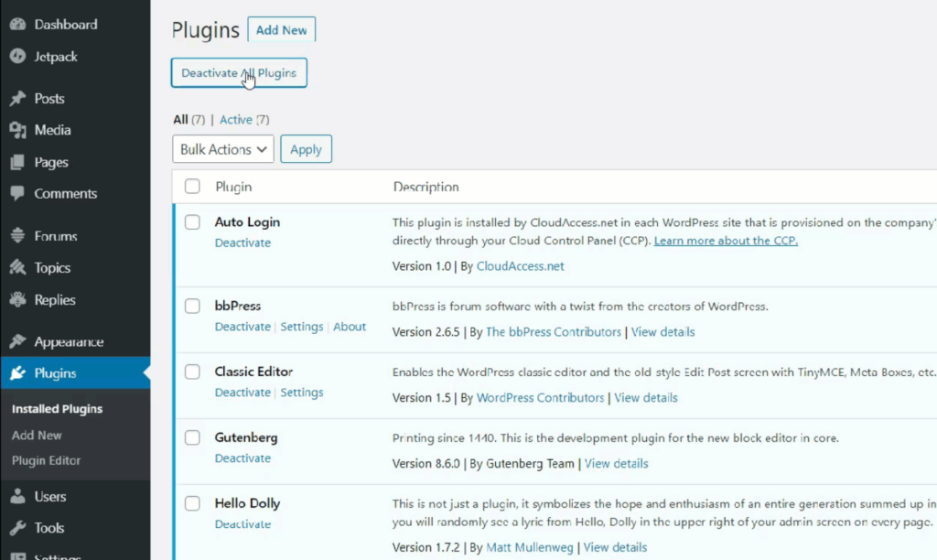Screen dimensions: 937x560
Task: Check the bbPress plugin checkbox
Action: [192, 306]
